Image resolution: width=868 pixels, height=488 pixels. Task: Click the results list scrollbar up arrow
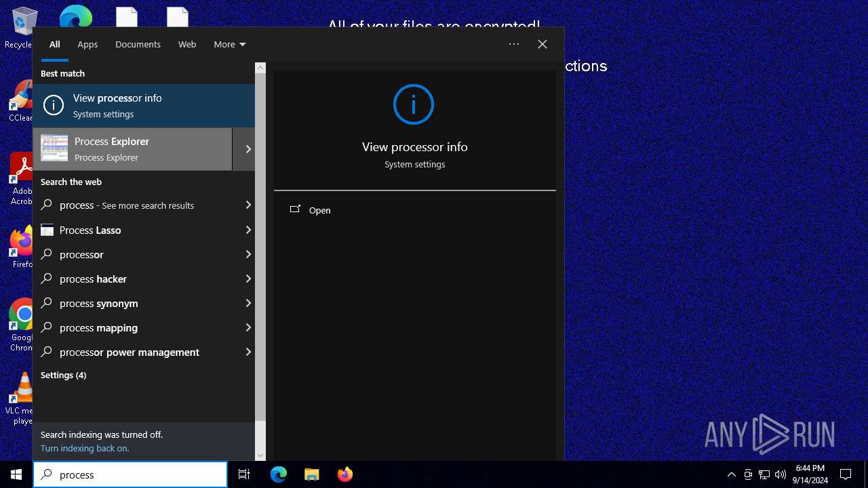click(x=260, y=68)
